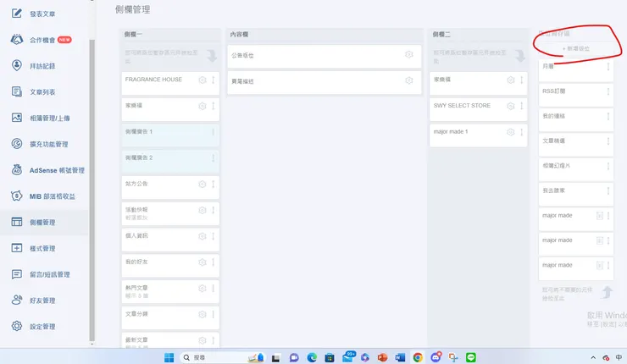Open 合作機會 in the left menu
Screen dimensions: 627x364
[x=42, y=40]
